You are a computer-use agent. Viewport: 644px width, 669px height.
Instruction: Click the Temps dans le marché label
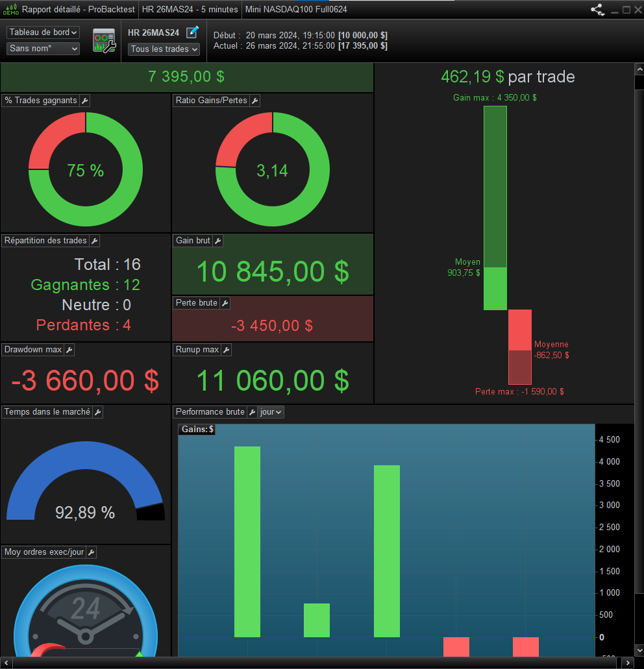click(47, 412)
